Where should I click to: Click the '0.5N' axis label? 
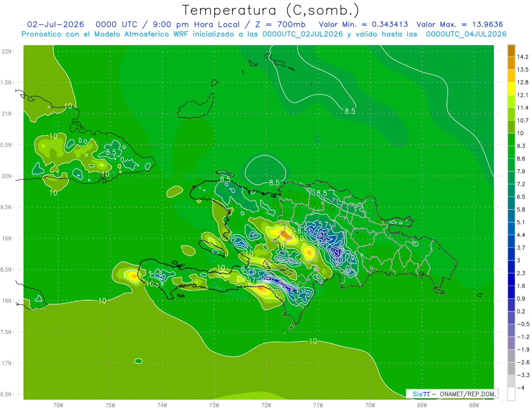pyautogui.click(x=7, y=145)
